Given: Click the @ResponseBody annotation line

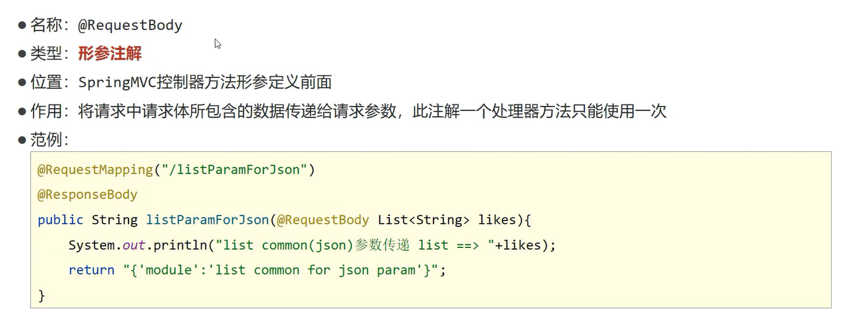Looking at the screenshot, I should coord(87,195).
